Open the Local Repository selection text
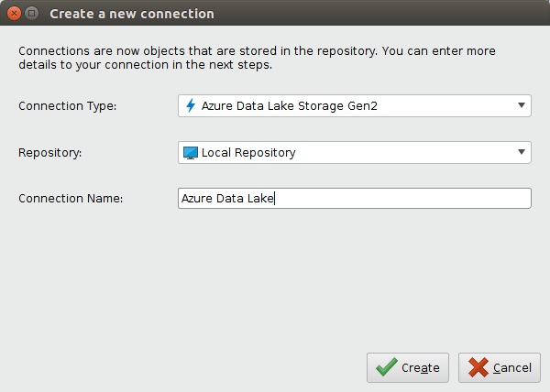The height and width of the screenshot is (392, 550). (248, 153)
